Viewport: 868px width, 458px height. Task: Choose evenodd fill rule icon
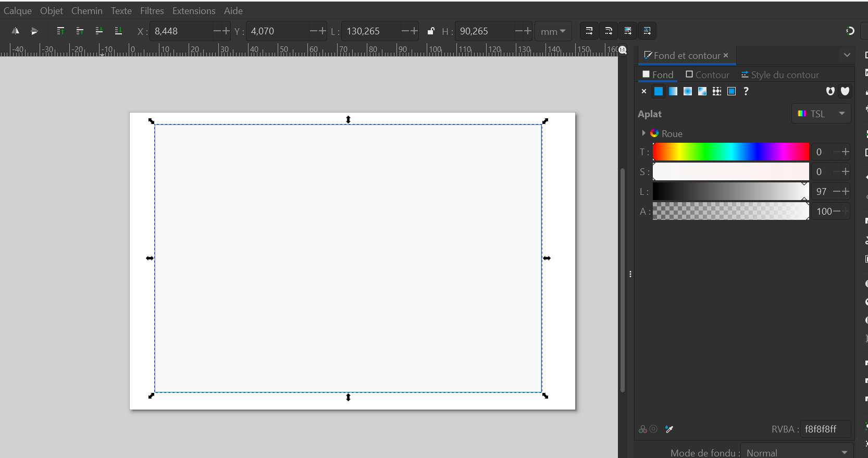click(830, 91)
